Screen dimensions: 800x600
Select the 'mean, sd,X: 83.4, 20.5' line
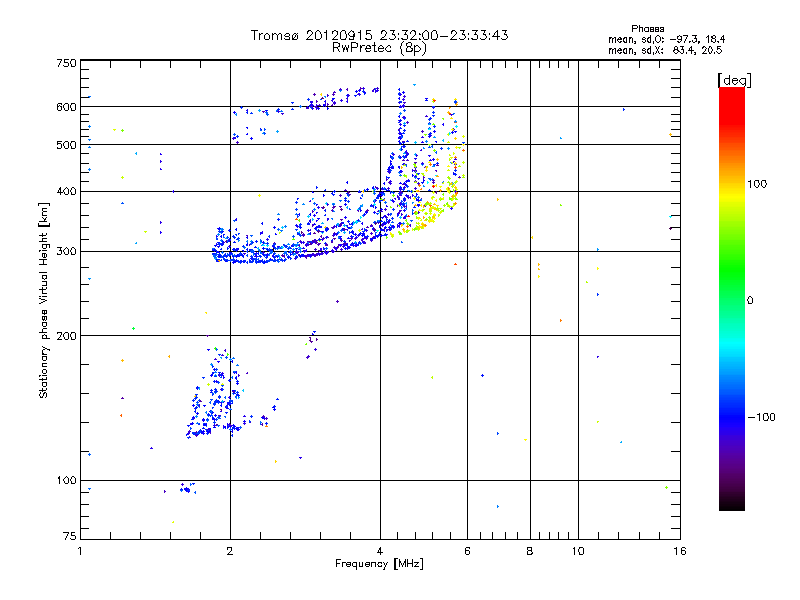click(x=665, y=50)
